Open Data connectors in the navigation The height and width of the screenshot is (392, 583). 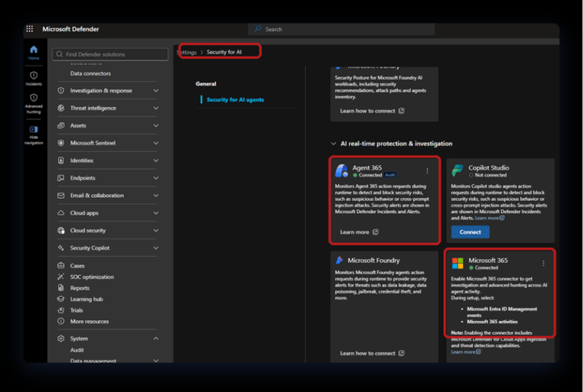click(x=90, y=73)
